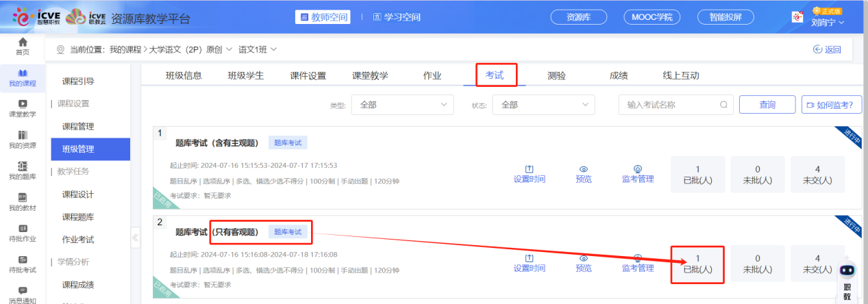Click 预览 eye icon for second exam

click(x=584, y=258)
